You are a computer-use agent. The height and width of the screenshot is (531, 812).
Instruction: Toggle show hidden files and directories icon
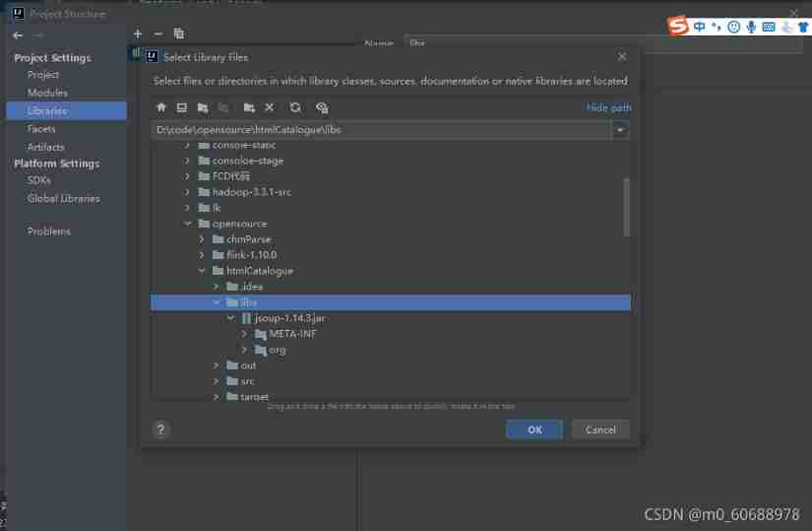pos(322,107)
